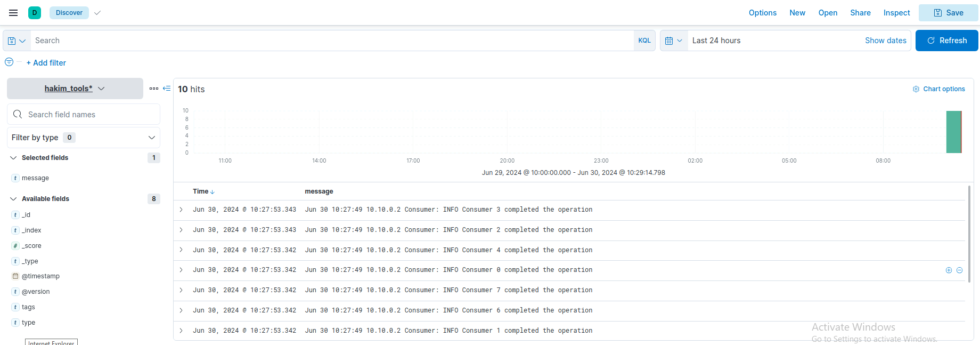980x345 pixels.
Task: Click the green histogram bar
Action: click(953, 132)
